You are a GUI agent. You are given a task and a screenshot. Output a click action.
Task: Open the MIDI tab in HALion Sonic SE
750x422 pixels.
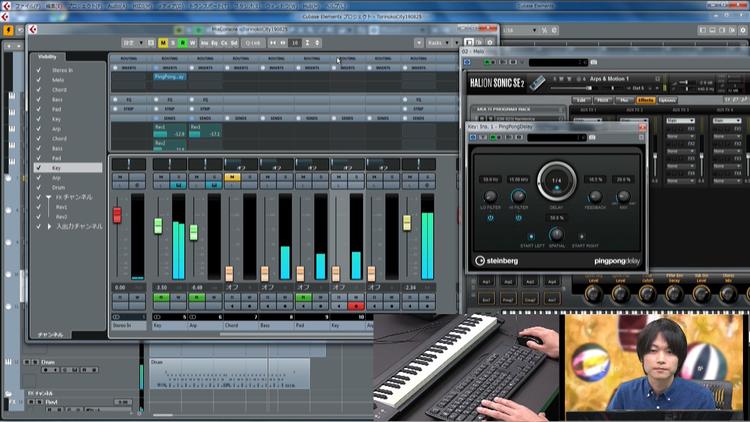point(602,100)
